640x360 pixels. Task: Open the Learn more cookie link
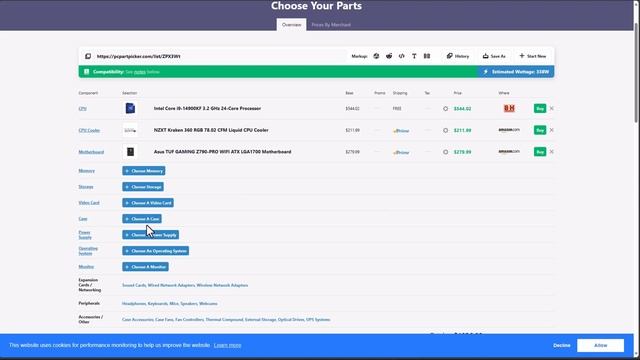click(x=227, y=345)
